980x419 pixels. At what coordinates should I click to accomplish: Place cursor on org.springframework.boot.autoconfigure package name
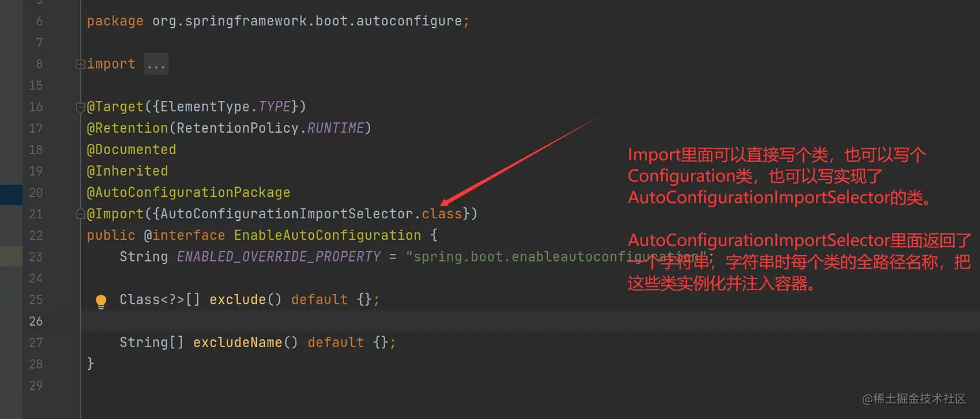(x=307, y=21)
